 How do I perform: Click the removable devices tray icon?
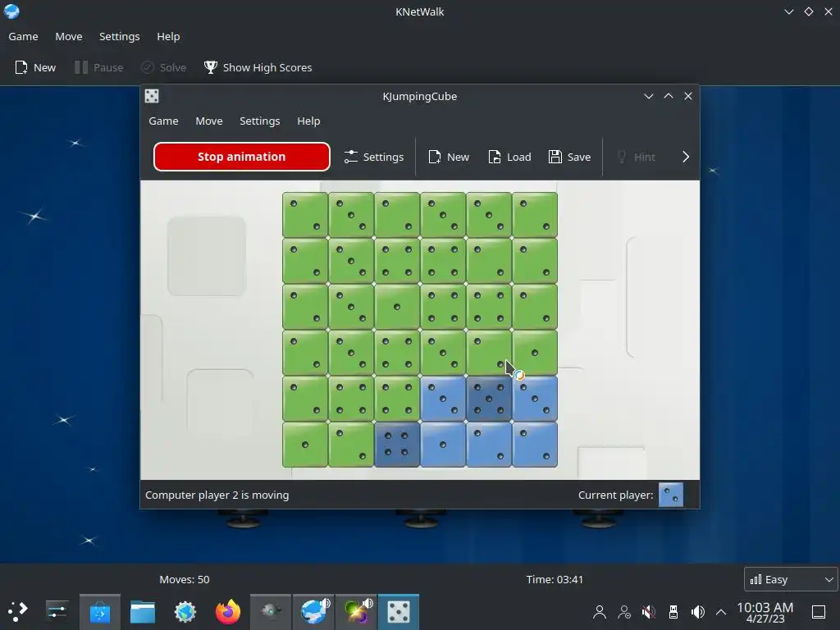pyautogui.click(x=673, y=612)
